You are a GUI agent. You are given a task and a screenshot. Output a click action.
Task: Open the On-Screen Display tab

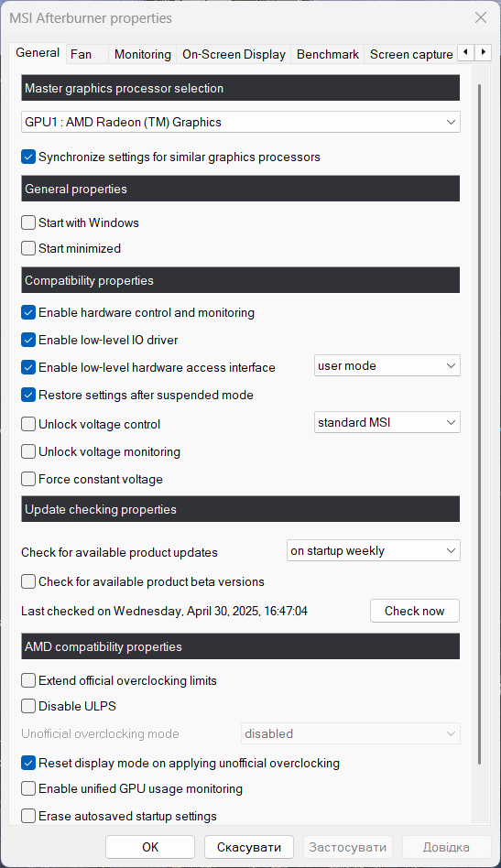coord(234,54)
